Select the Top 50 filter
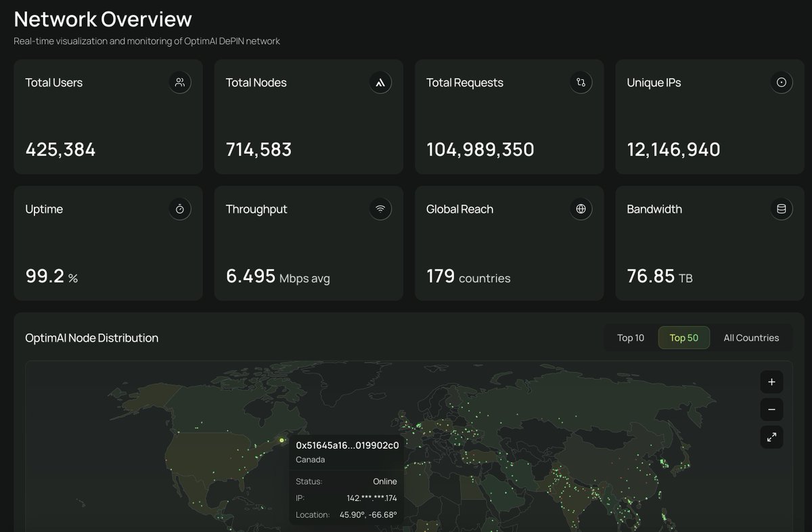812x532 pixels. pyautogui.click(x=683, y=338)
